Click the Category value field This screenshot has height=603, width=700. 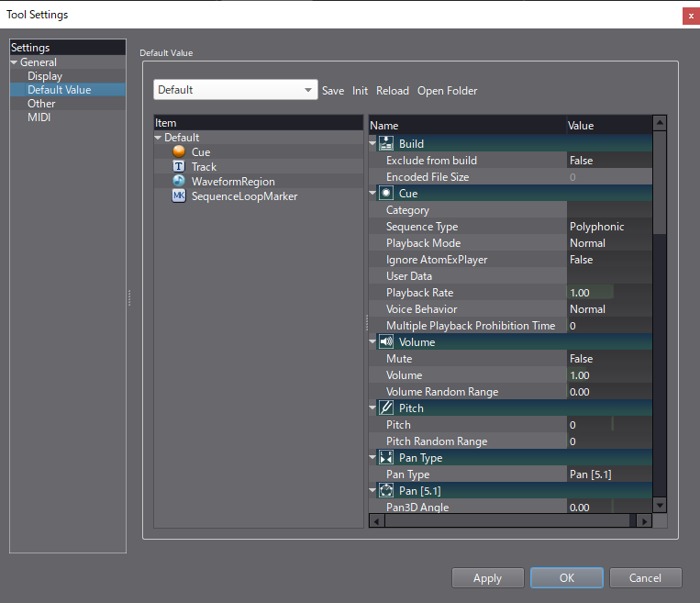(x=609, y=210)
